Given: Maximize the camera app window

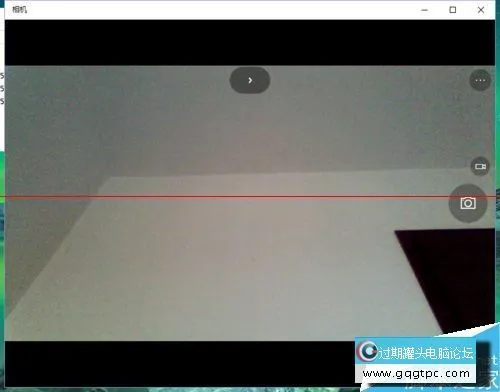Looking at the screenshot, I should (x=453, y=10).
